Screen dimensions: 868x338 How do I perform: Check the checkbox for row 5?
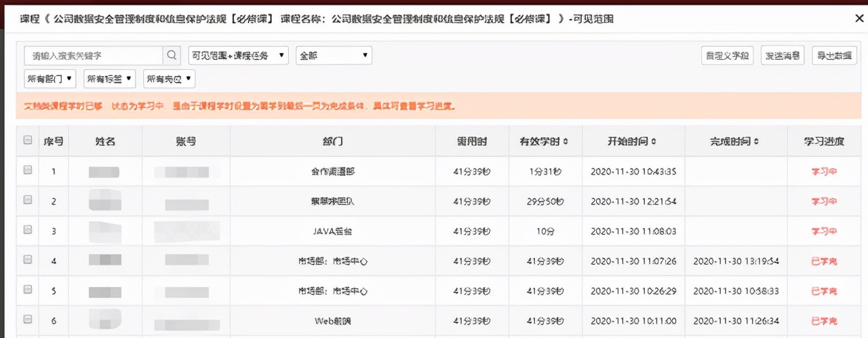[28, 290]
